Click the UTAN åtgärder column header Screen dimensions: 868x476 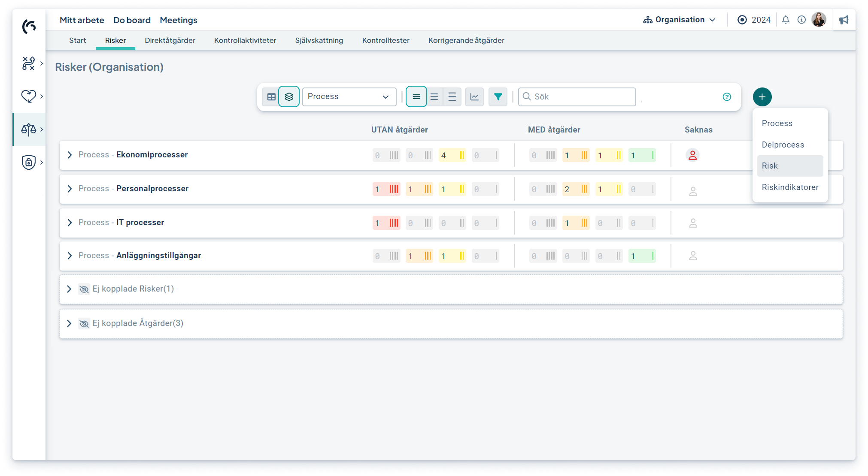coord(399,130)
